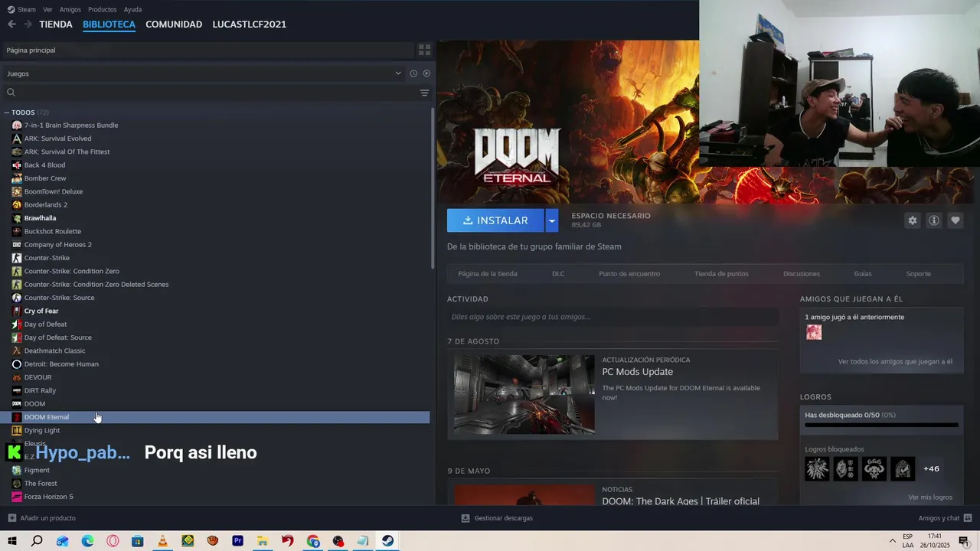
Task: Open Premiere Pro from the taskbar
Action: click(237, 541)
